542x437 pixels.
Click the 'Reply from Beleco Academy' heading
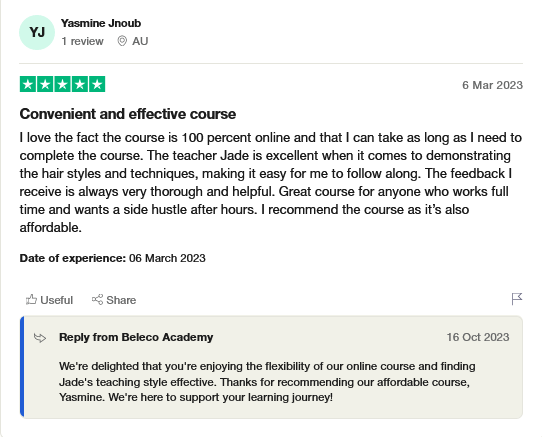pyautogui.click(x=136, y=337)
